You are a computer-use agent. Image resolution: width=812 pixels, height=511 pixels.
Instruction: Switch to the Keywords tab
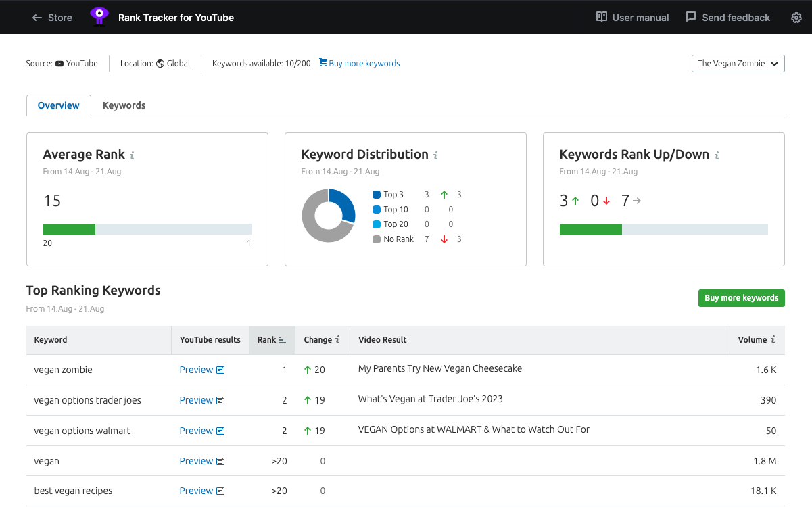point(124,105)
